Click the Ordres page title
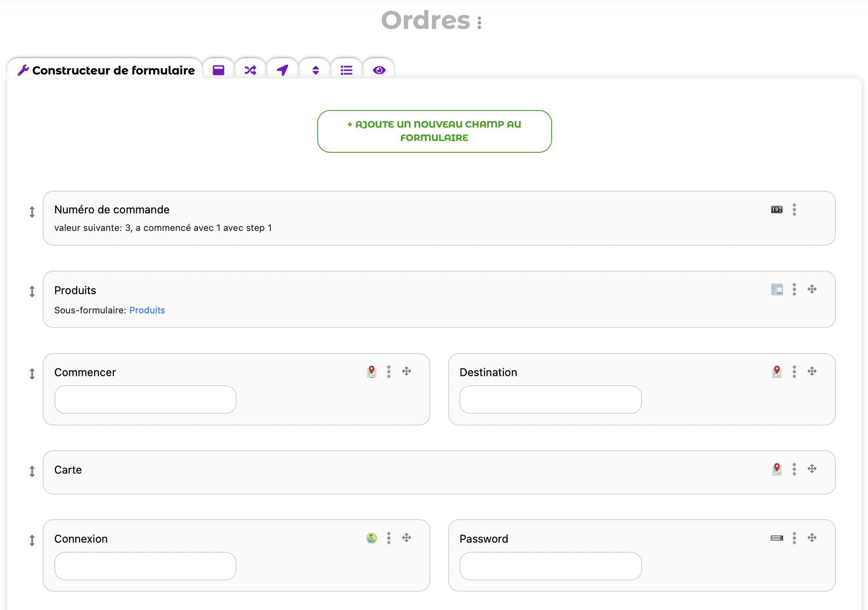Screen dimensions: 868x610 [x=426, y=20]
